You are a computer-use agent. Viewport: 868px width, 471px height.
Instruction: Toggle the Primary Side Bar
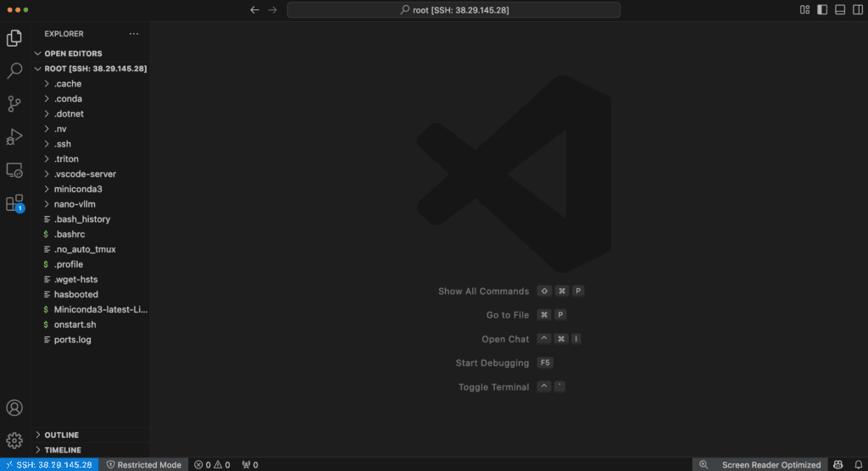[x=822, y=10]
